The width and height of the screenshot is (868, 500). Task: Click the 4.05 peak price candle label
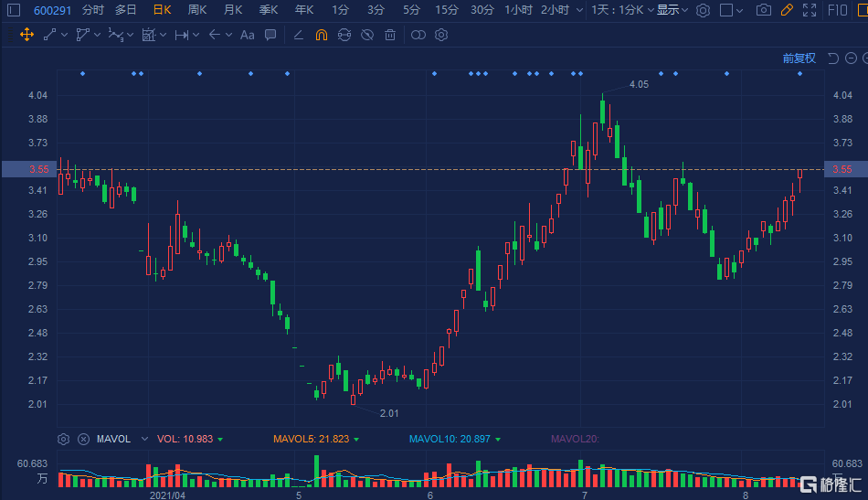[639, 84]
